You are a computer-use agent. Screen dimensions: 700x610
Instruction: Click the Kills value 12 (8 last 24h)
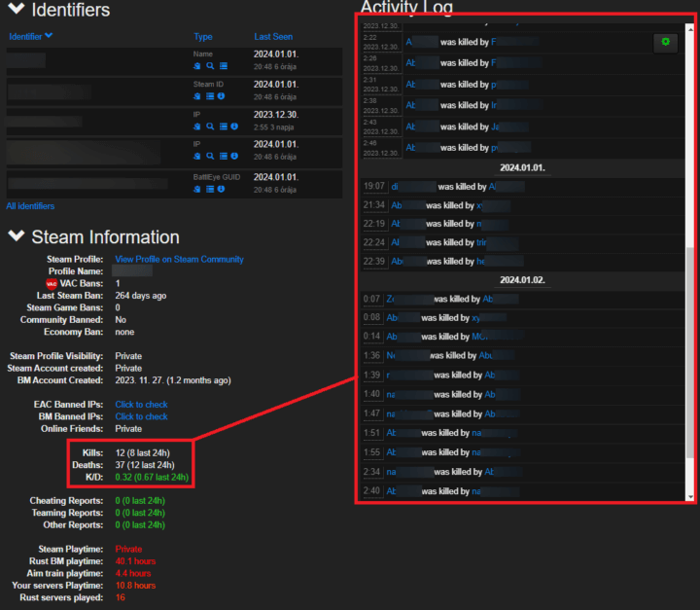[x=142, y=453]
